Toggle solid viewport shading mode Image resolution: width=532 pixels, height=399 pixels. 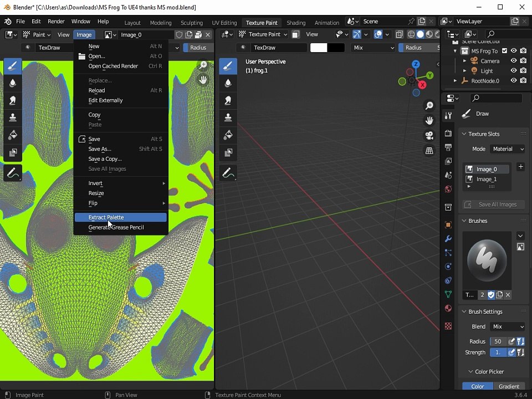(x=420, y=34)
